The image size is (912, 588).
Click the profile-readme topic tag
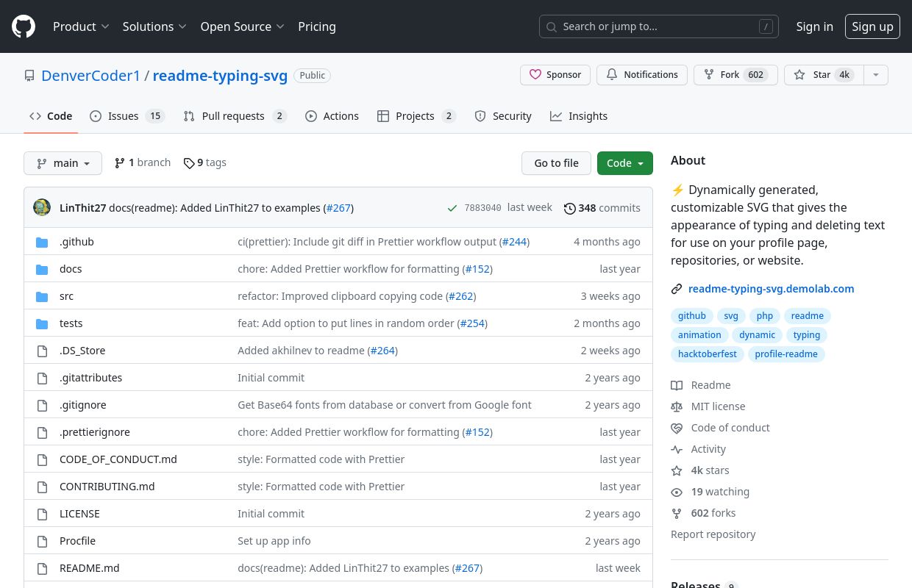[786, 354]
